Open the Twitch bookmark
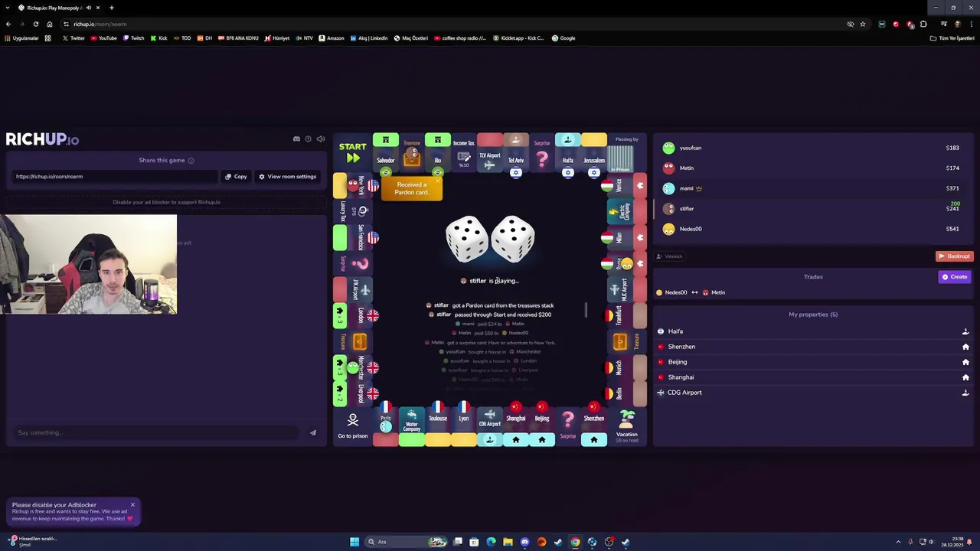 tap(133, 38)
